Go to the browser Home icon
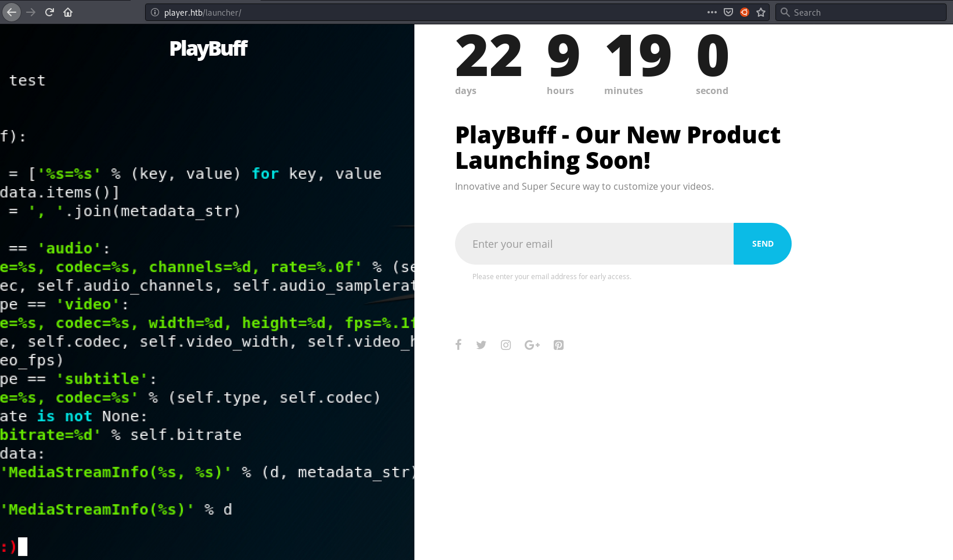 tap(68, 12)
